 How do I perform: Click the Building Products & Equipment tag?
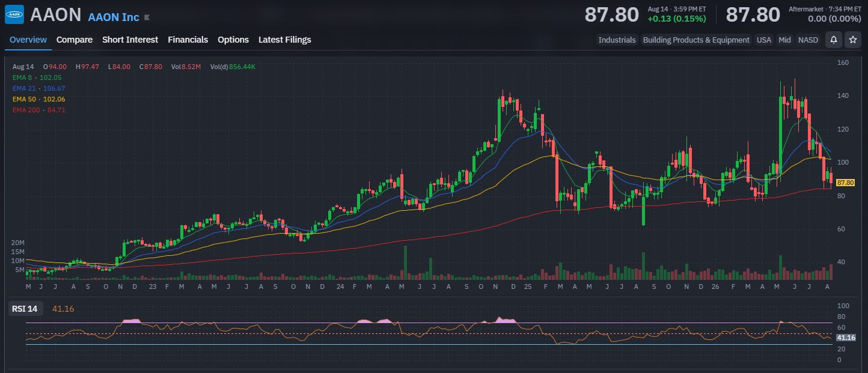tap(696, 40)
